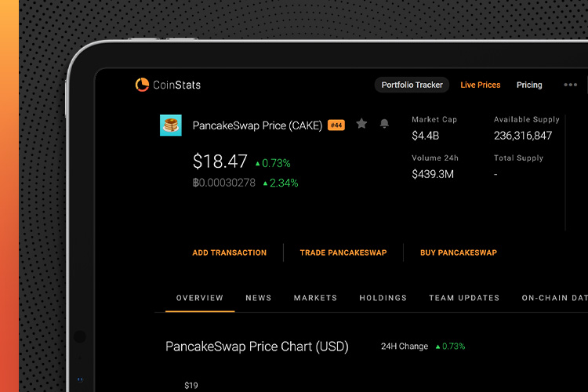Open the HOLDINGS tab
This screenshot has width=588, height=392.
click(x=383, y=298)
